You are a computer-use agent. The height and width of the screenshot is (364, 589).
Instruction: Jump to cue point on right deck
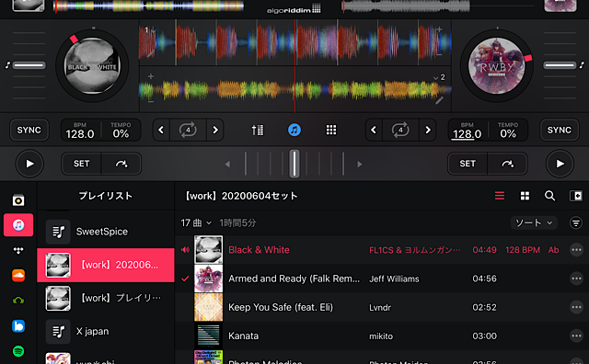[507, 164]
